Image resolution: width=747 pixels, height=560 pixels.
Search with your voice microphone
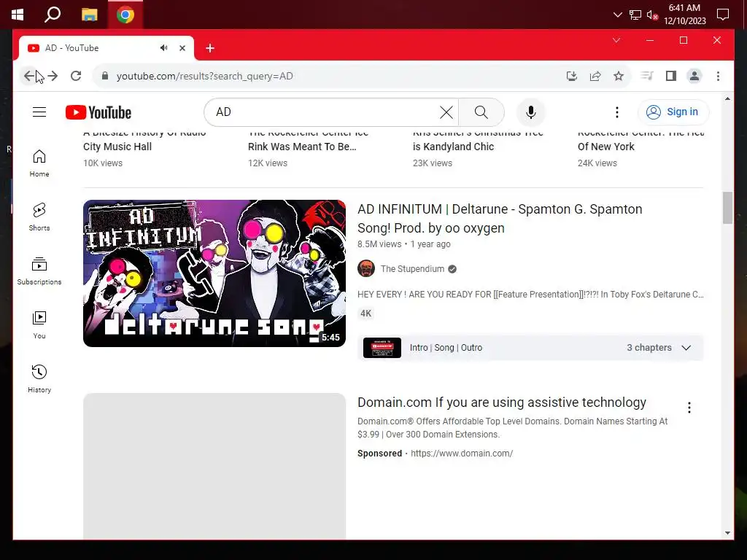(531, 112)
